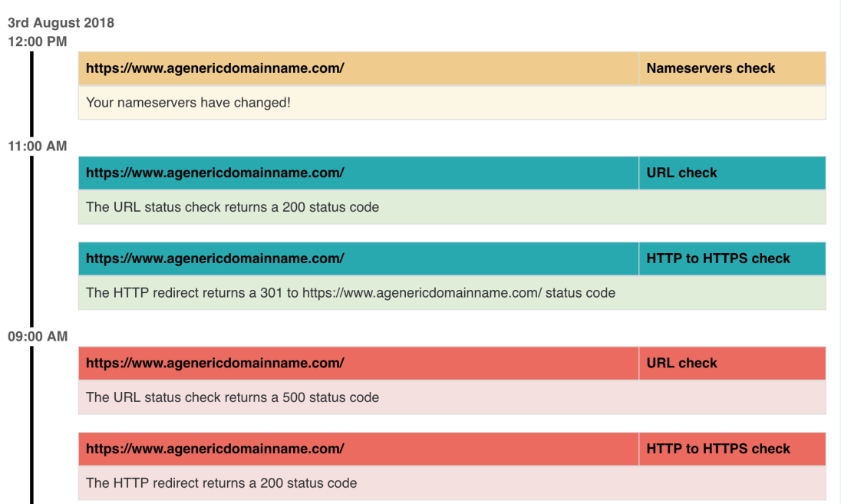Select the green URL check label

[681, 173]
